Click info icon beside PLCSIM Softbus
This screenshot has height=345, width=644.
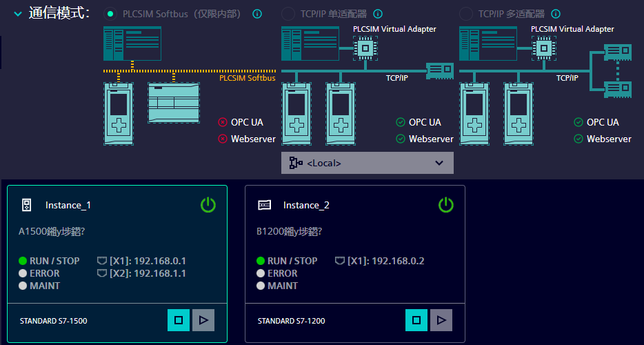coord(257,14)
